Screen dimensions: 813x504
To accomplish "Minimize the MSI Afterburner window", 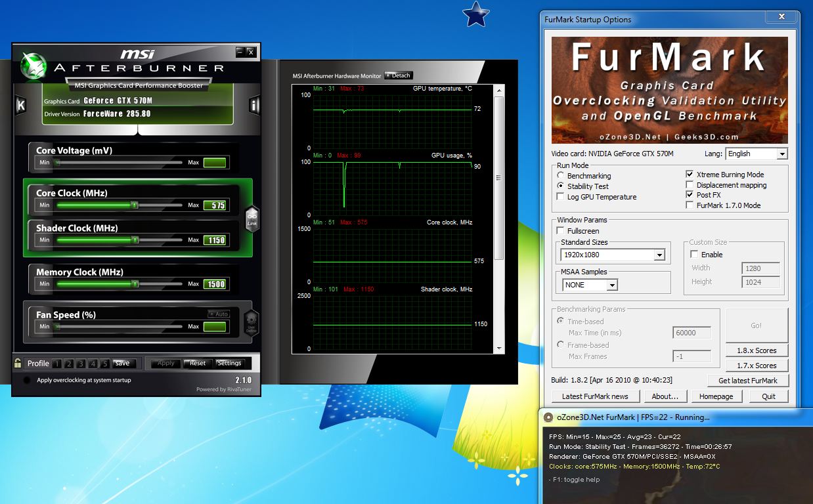I will click(x=240, y=52).
